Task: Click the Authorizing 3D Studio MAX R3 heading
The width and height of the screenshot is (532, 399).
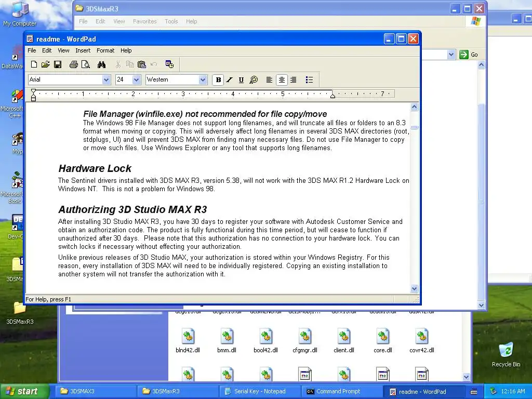Action: coord(132,209)
